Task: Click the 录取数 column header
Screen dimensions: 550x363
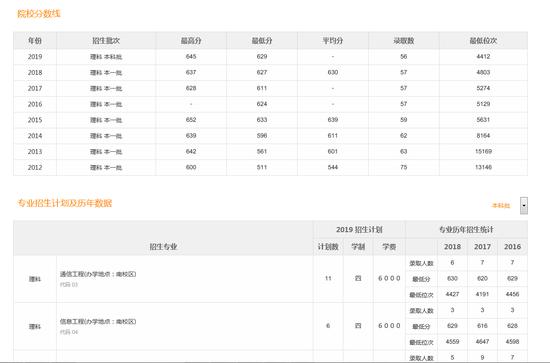Action: [x=403, y=41]
